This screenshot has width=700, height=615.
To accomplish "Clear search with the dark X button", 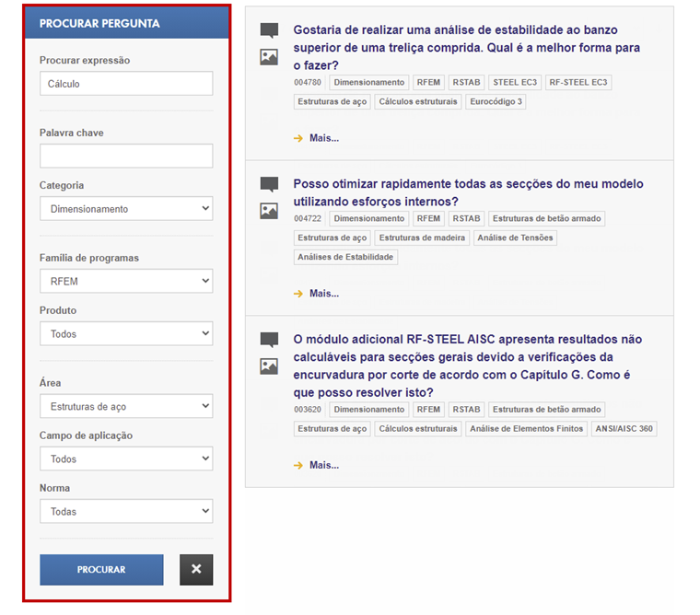I will [x=196, y=570].
